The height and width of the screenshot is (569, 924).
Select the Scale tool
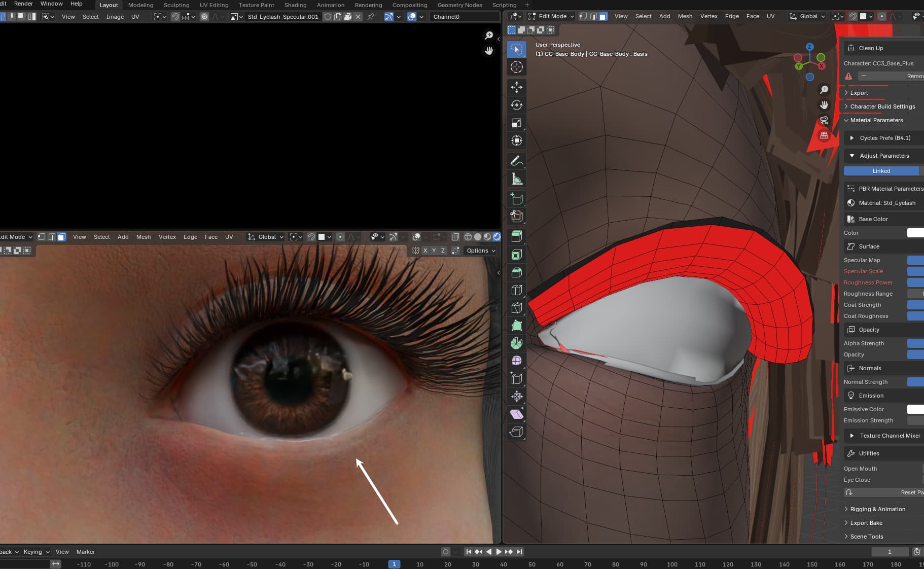(516, 123)
